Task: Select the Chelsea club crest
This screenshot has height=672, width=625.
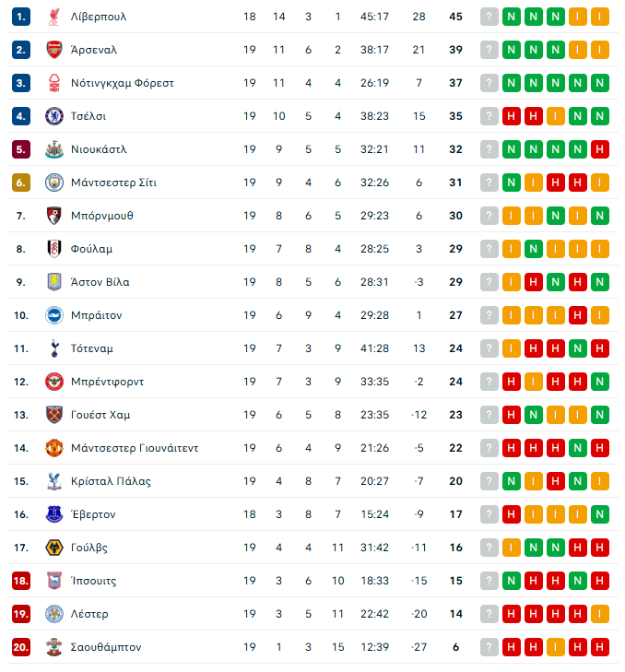Action: point(53,116)
